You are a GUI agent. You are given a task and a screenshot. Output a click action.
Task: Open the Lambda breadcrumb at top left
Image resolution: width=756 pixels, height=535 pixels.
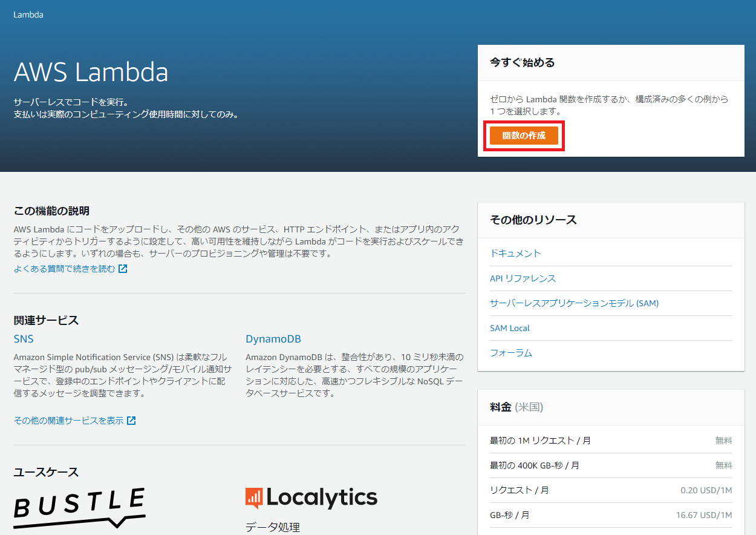[28, 14]
